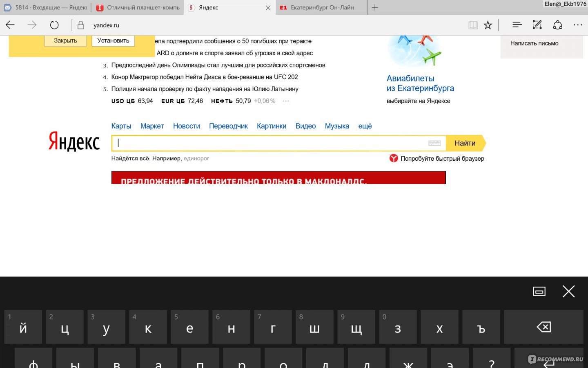Click the Яндекс logo
This screenshot has width=588, height=368.
[x=74, y=141]
